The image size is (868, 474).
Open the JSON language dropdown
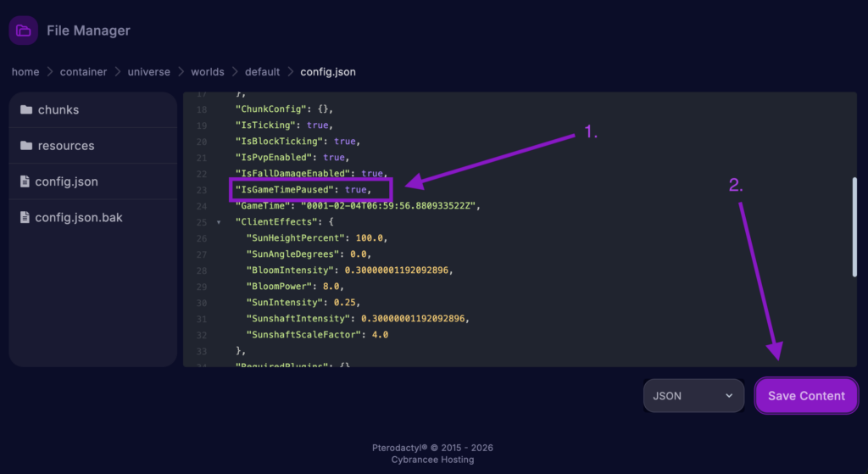693,396
